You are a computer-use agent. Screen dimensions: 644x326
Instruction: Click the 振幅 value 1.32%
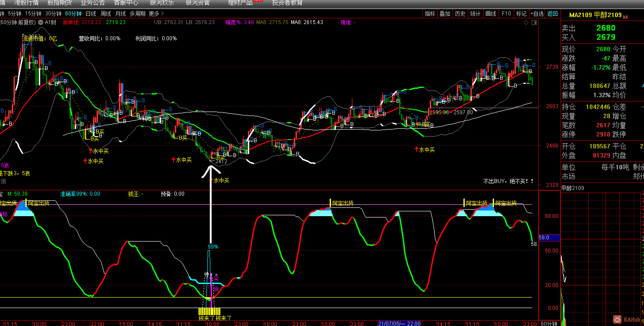click(602, 95)
